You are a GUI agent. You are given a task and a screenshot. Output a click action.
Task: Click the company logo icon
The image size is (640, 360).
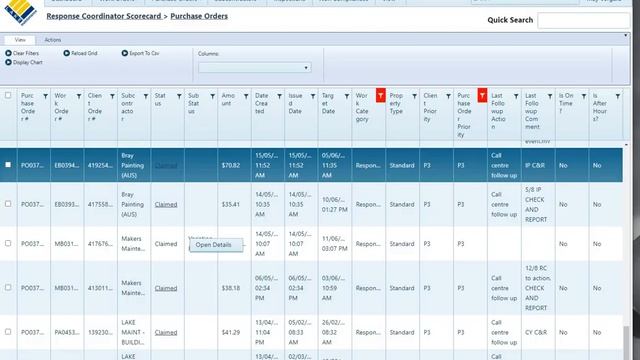pos(20,11)
